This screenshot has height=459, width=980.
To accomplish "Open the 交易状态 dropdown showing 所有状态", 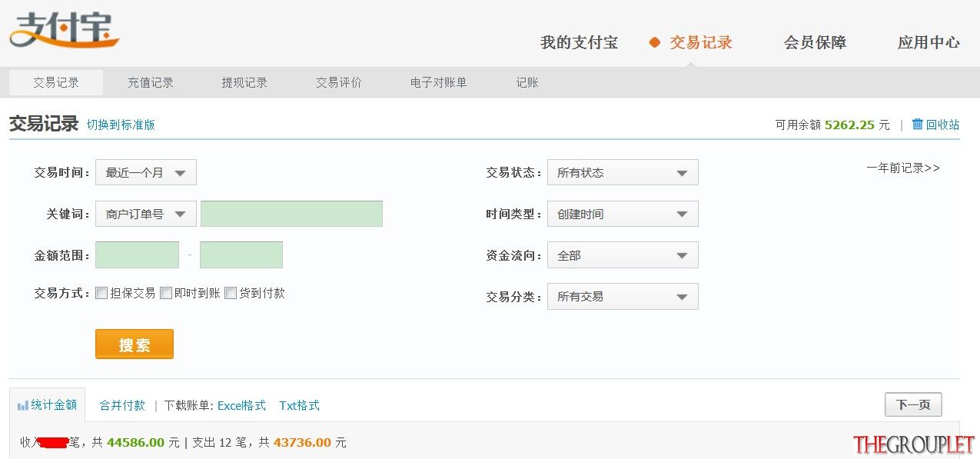I will coord(623,172).
